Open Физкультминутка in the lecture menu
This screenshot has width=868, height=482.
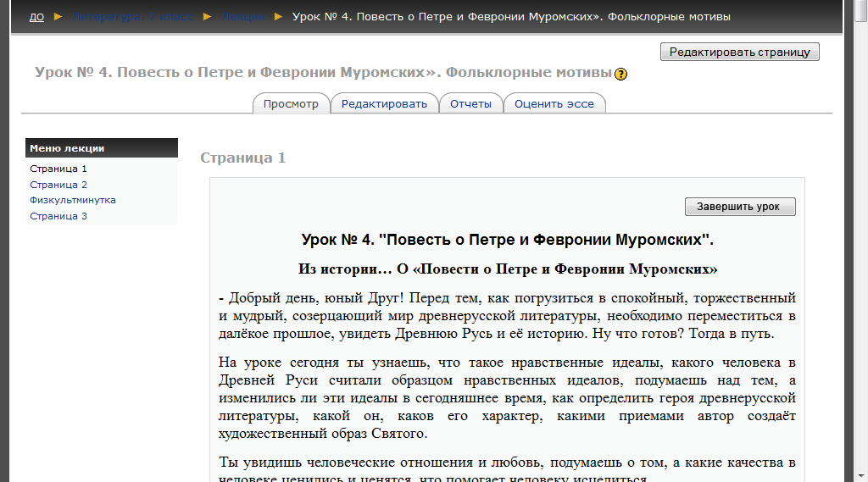[x=73, y=200]
